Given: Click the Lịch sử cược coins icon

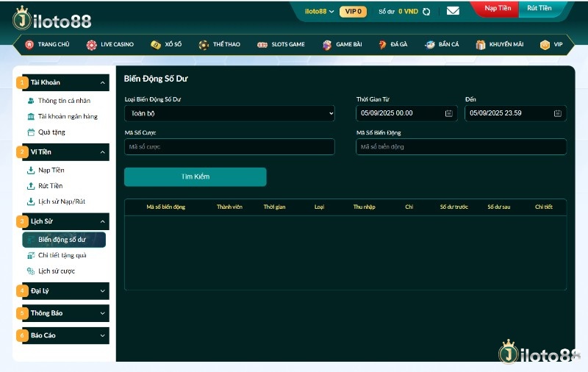Looking at the screenshot, I should (31, 271).
